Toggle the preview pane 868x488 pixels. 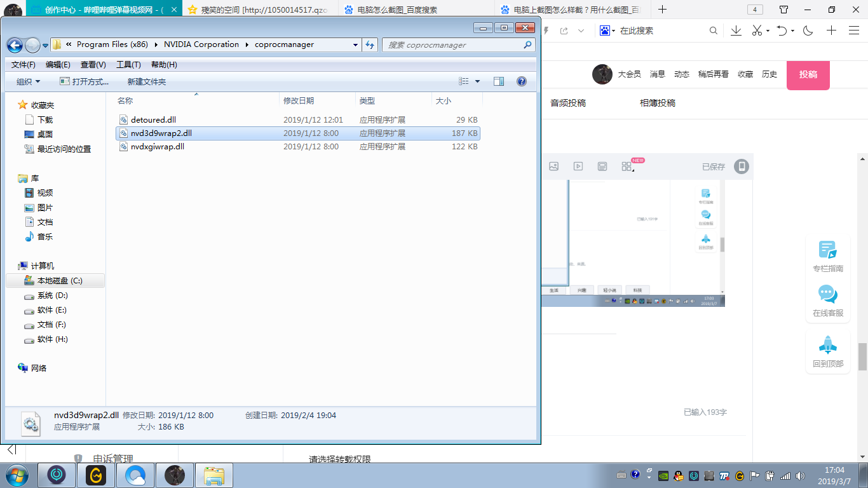tap(499, 81)
